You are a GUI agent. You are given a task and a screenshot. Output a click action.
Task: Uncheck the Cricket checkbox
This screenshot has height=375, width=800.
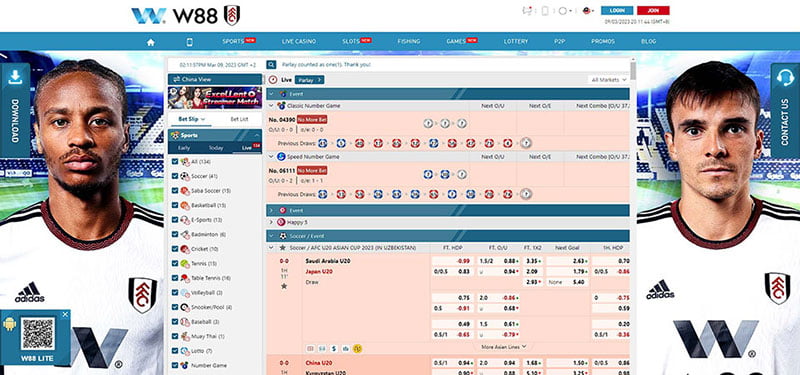175,249
